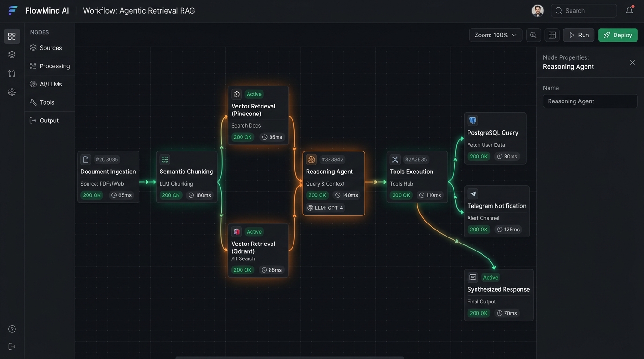Click the Semantic Chunking node icon

coord(165,159)
